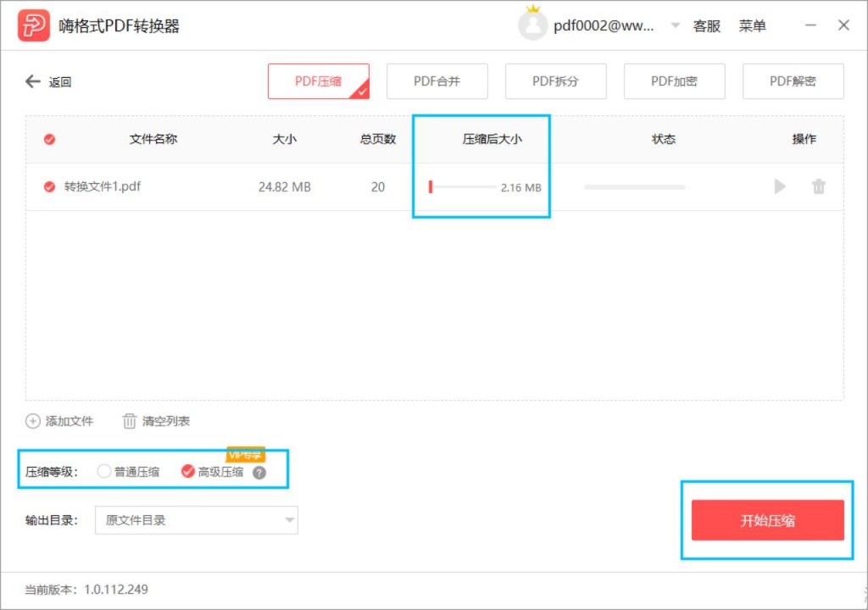The image size is (868, 610).
Task: Open the 菜单 menu
Action: click(753, 26)
